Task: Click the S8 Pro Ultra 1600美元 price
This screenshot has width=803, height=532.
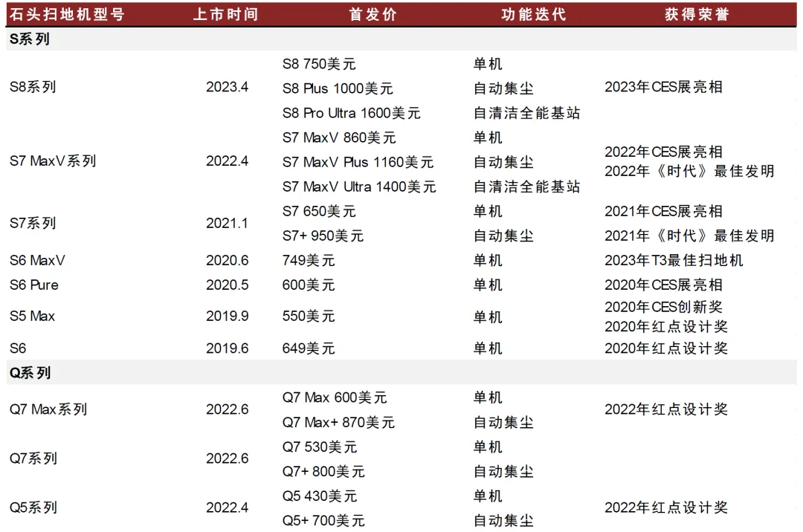Action: (351, 113)
